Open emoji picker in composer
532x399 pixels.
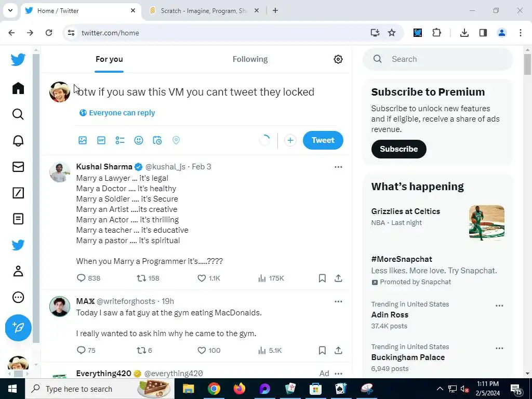point(138,140)
